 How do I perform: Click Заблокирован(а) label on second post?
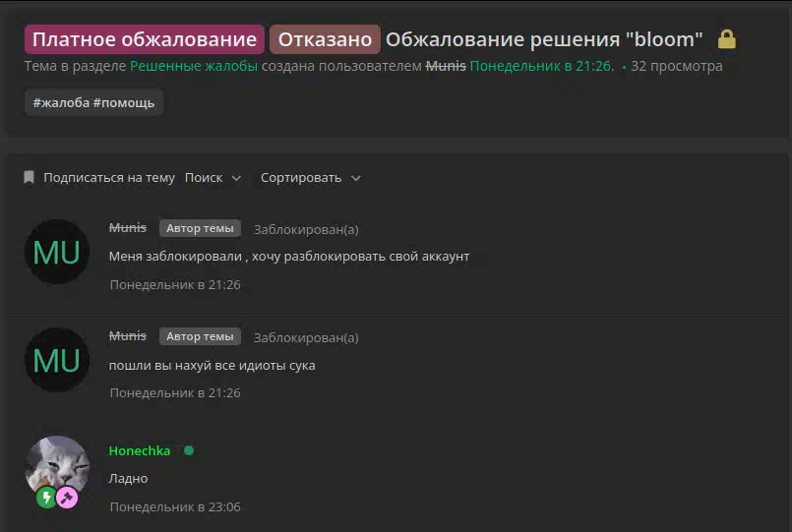(x=306, y=337)
